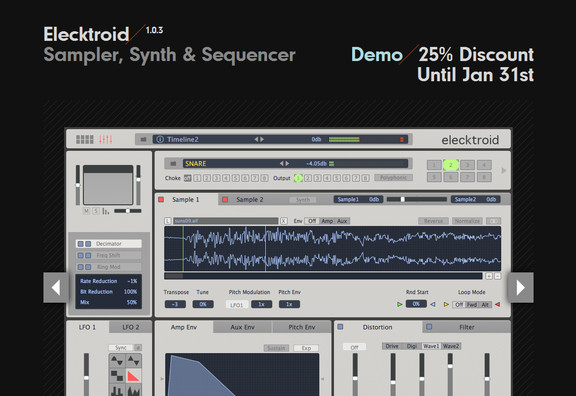Open the LFO1 pitch modulation dropdown
This screenshot has width=576, height=396.
[237, 305]
